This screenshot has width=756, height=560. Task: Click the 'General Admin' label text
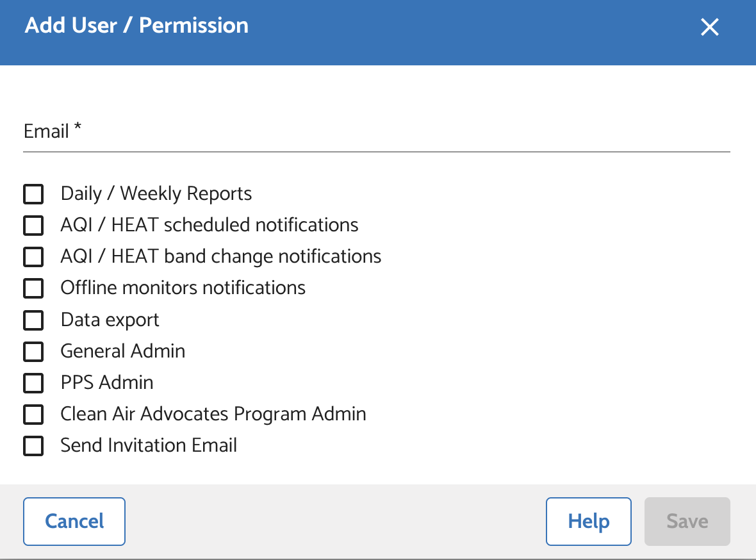point(122,351)
